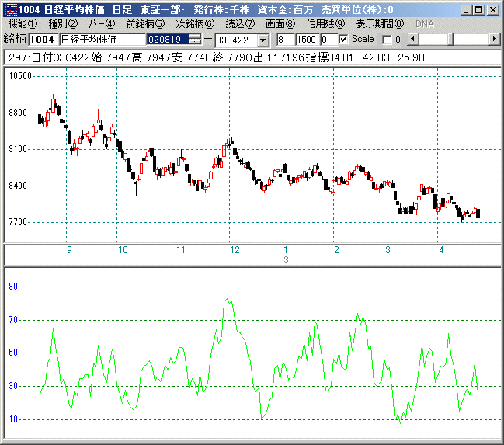Image resolution: width=504 pixels, height=445 pixels.
Task: Click month label 10 on time axis
Action: [x=123, y=250]
